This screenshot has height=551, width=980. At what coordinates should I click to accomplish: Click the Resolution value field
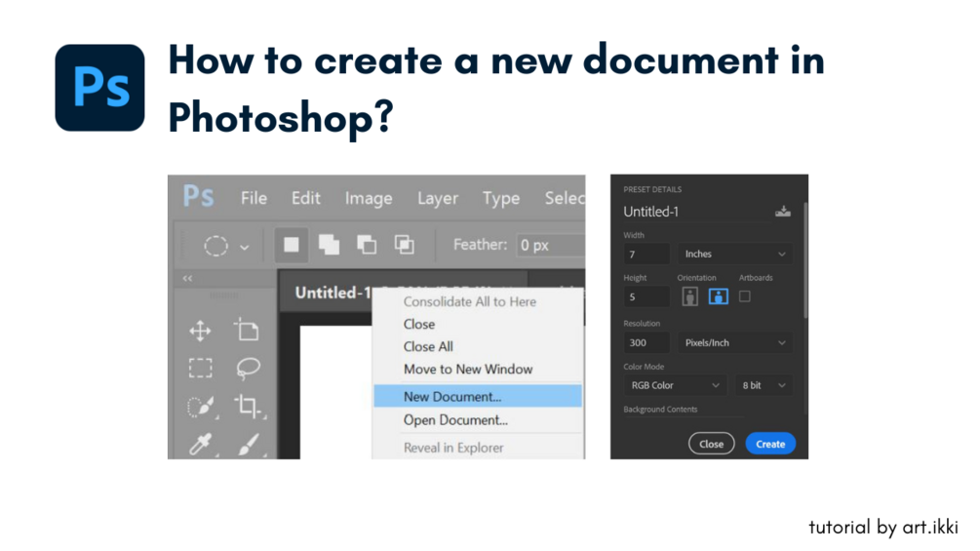point(647,343)
